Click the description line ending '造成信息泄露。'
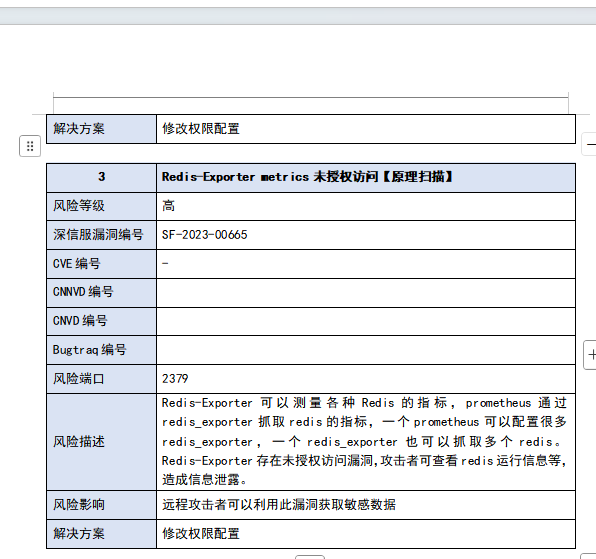This screenshot has height=559, width=596. click(x=205, y=480)
